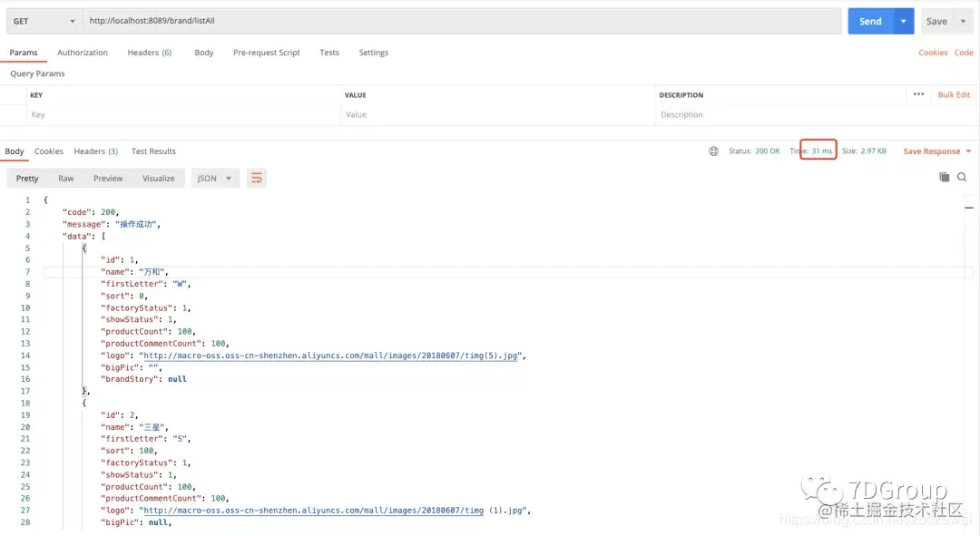This screenshot has width=980, height=536.
Task: Open the Settings tab
Action: click(x=373, y=53)
